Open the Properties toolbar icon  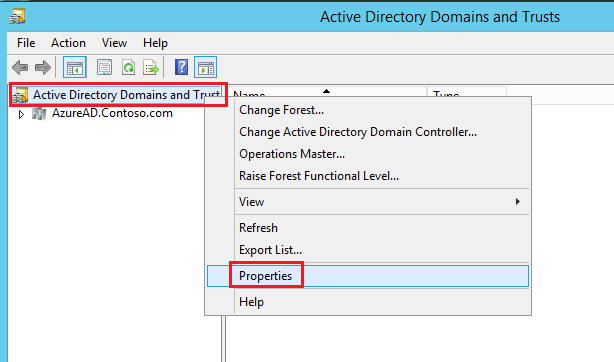104,68
